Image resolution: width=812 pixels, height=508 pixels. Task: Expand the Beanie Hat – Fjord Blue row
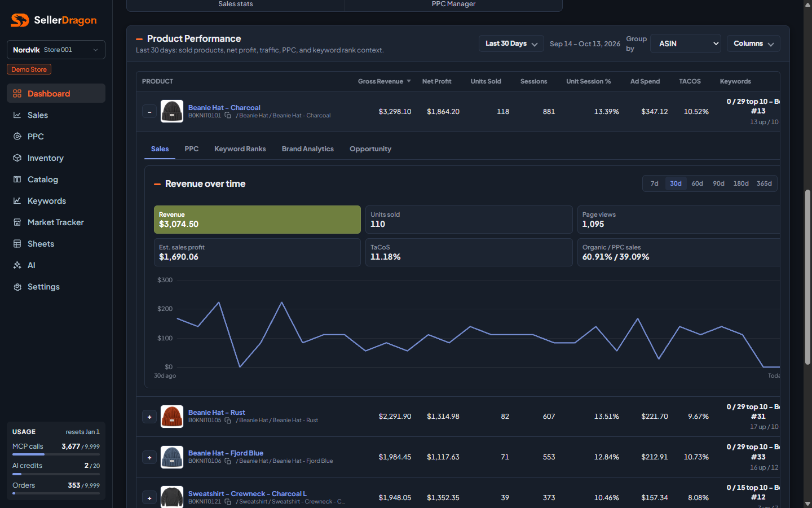(149, 458)
